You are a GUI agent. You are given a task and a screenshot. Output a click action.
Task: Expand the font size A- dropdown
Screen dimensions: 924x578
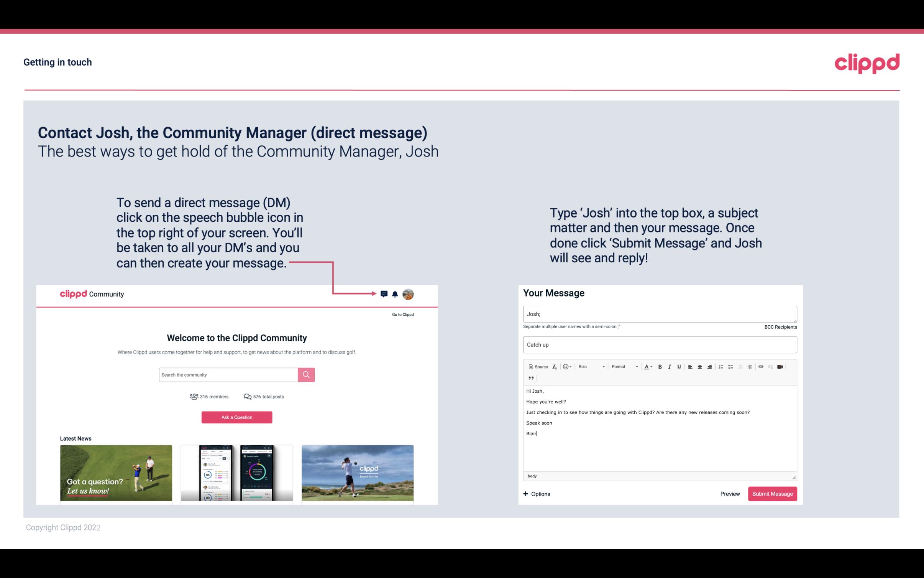649,366
